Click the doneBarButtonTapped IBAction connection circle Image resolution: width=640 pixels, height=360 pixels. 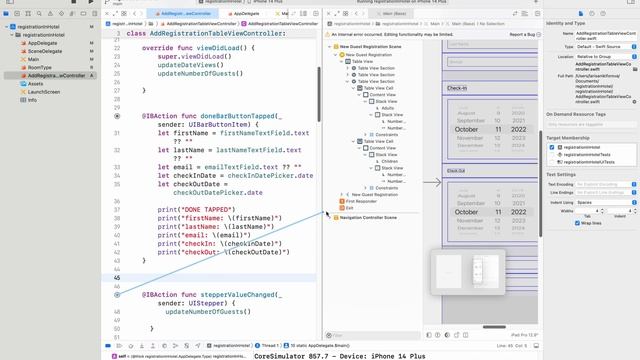(117, 116)
